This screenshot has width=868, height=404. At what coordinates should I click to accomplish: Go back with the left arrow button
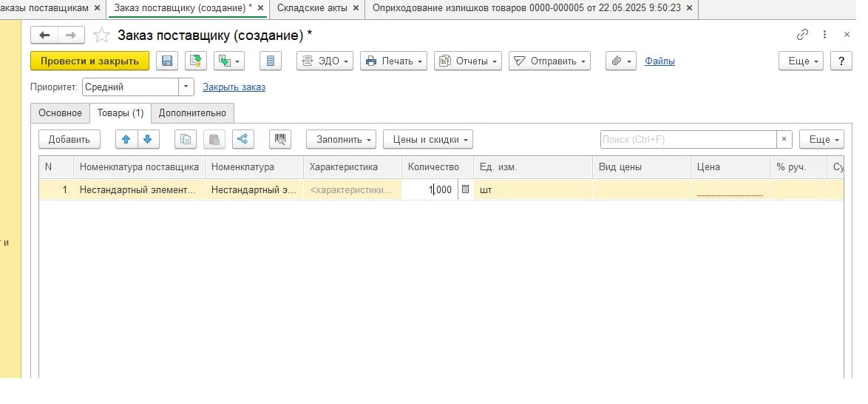(44, 36)
